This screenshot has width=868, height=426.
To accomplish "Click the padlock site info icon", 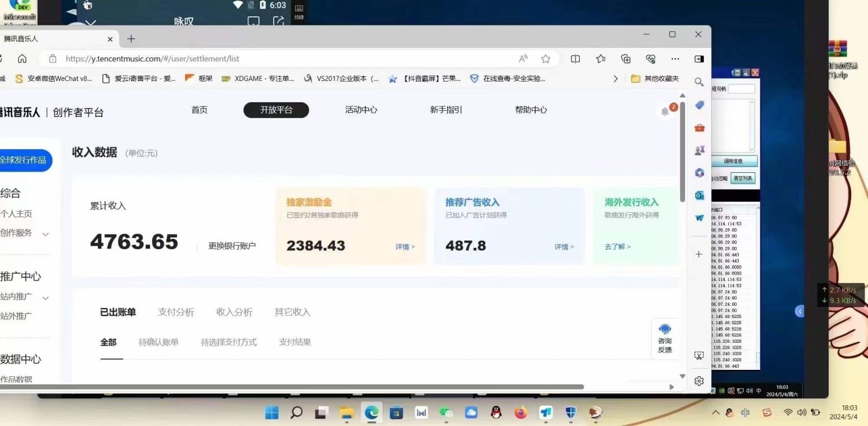I will coord(53,58).
